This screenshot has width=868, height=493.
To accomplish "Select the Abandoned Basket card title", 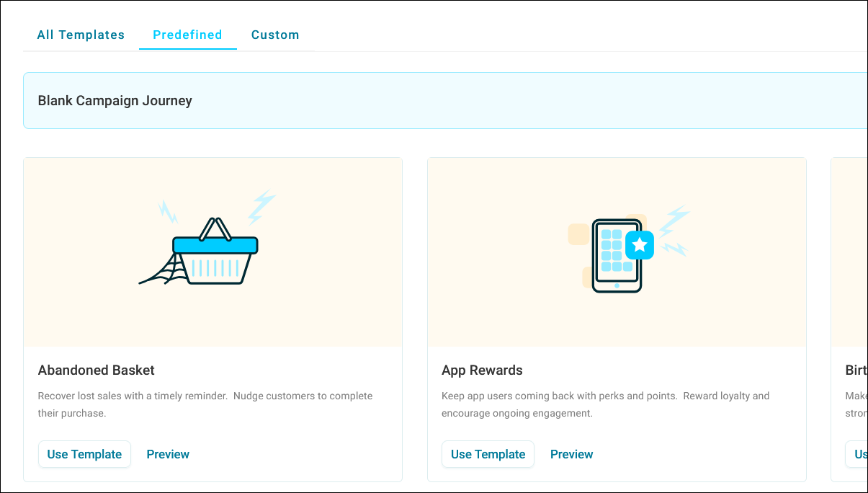I will [97, 370].
